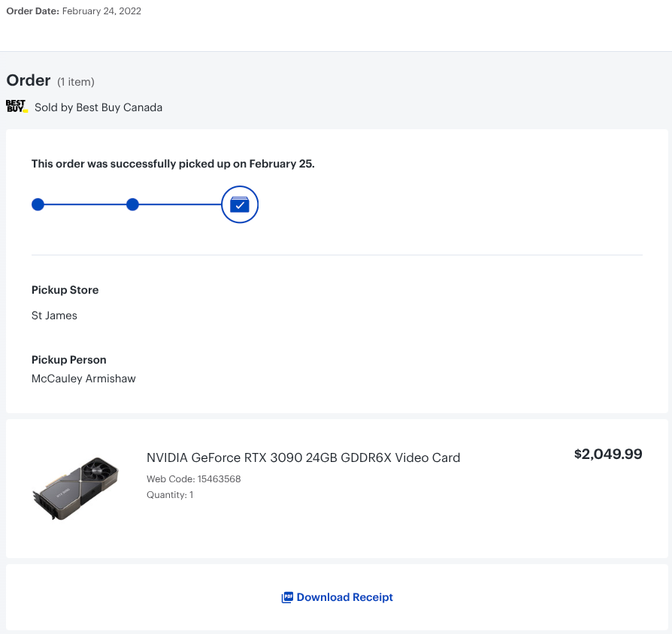Click the PDF icon beside Download Receipt
The height and width of the screenshot is (634, 672).
point(287,597)
